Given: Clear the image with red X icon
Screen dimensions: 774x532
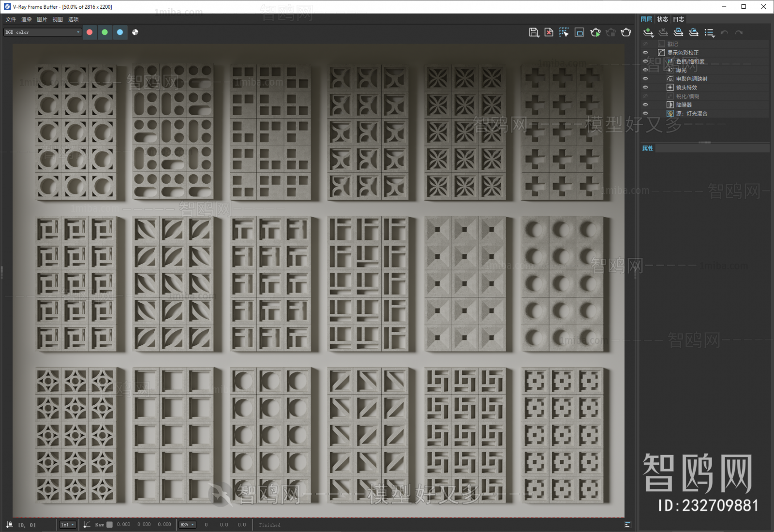Looking at the screenshot, I should pyautogui.click(x=549, y=32).
